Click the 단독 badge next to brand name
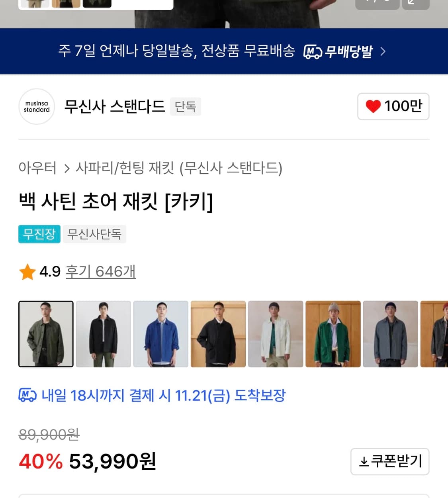The image size is (448, 498). click(185, 107)
